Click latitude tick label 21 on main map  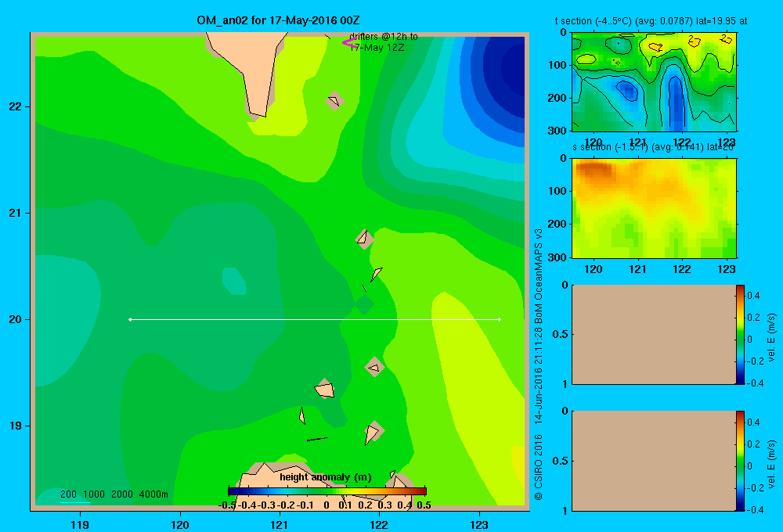click(x=16, y=213)
